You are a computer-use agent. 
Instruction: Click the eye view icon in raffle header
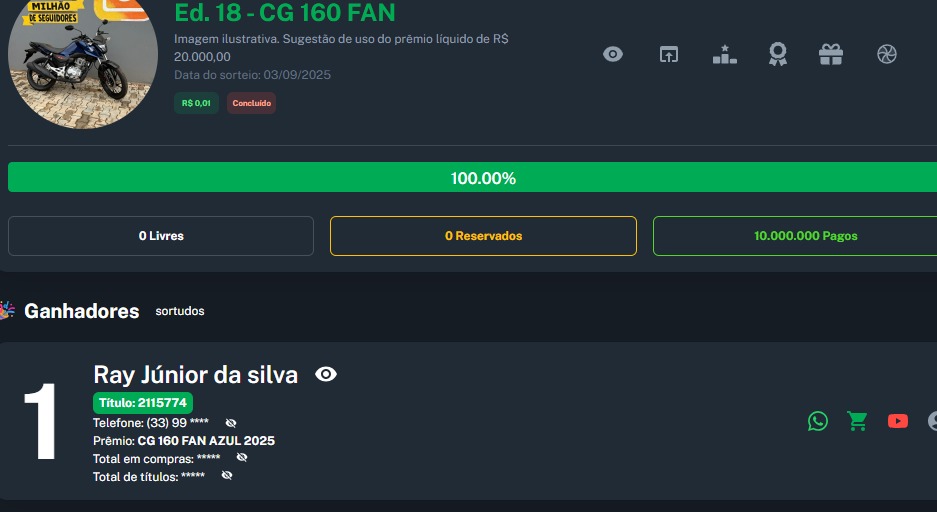point(613,54)
